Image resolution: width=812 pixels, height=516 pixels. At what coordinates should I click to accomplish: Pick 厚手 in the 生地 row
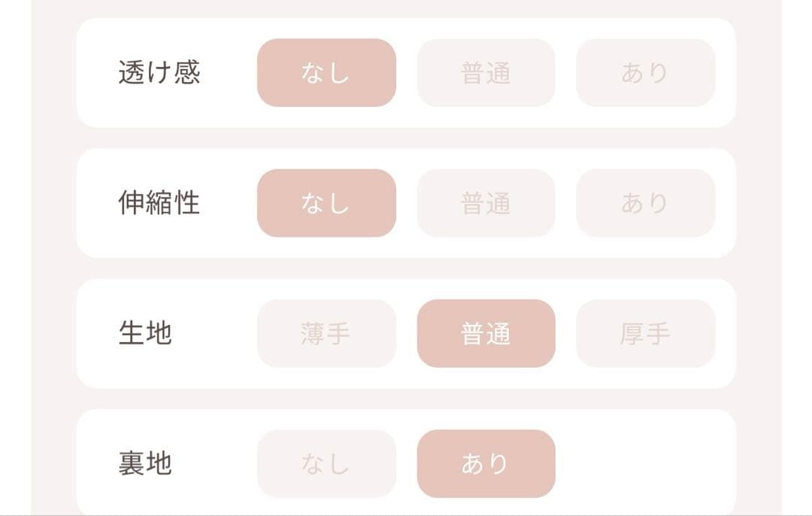(x=646, y=334)
